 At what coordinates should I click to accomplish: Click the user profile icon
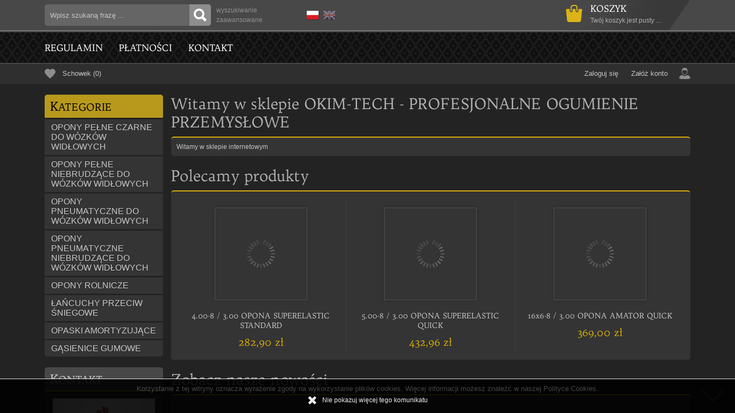[x=684, y=73]
